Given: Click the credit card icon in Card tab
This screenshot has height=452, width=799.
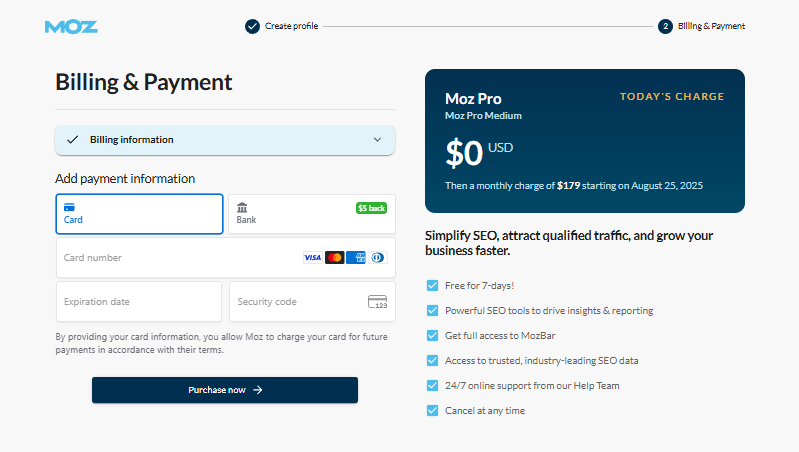Looking at the screenshot, I should click(x=69, y=207).
